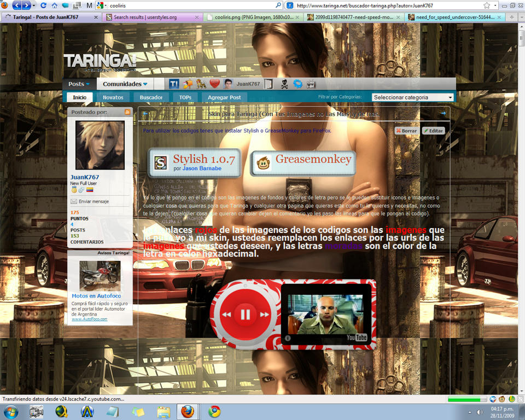This screenshot has width=525, height=420.
Task: Click the fast-forward button on red player
Action: [x=265, y=314]
